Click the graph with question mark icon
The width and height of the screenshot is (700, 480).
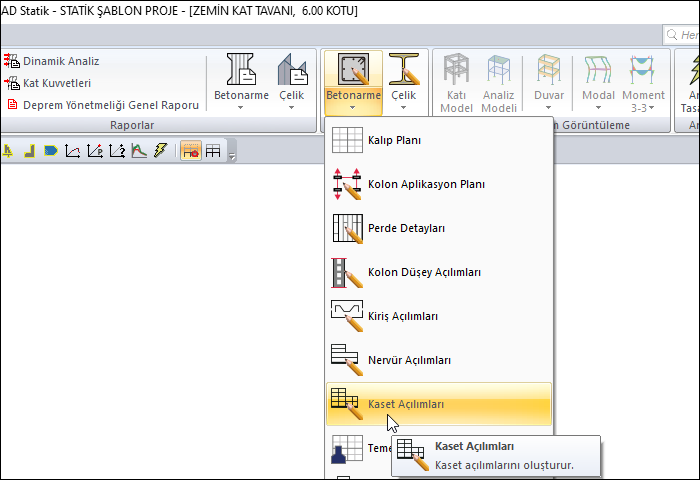point(117,151)
